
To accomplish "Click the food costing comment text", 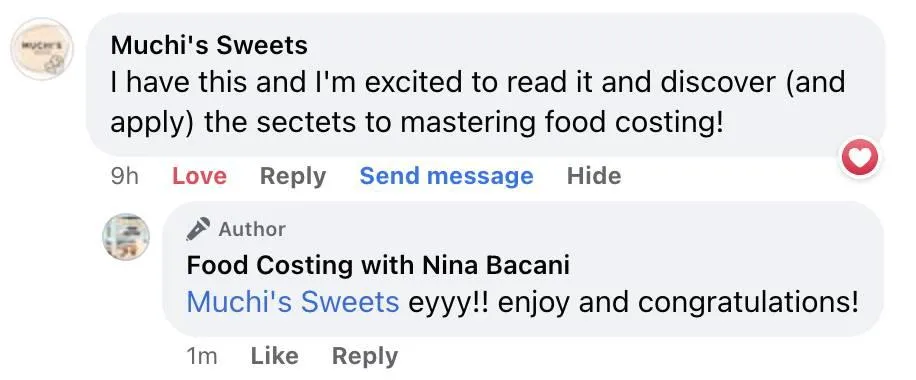I will click(x=477, y=102).
